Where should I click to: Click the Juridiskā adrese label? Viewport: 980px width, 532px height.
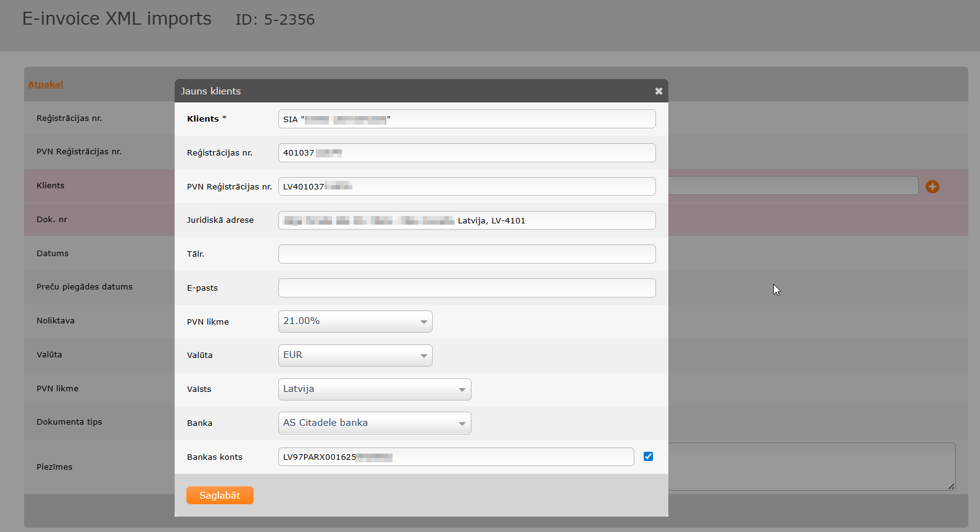[x=220, y=220]
